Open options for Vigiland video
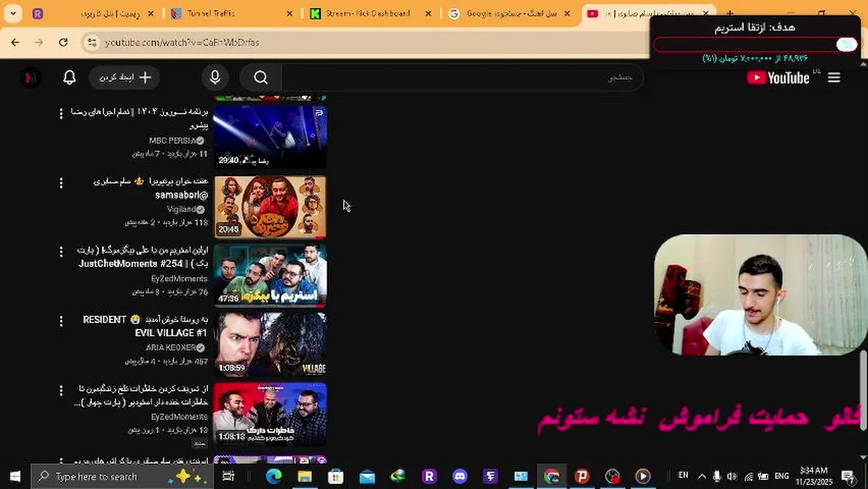 pos(60,183)
